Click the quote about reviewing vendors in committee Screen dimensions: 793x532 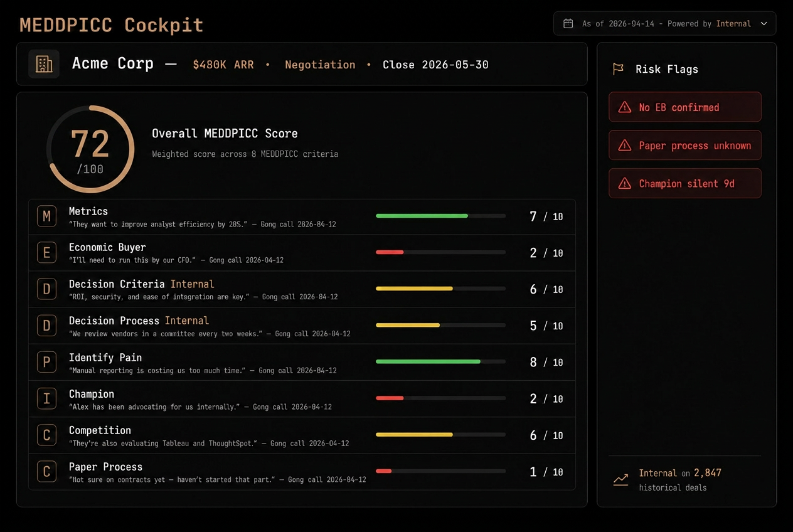[x=210, y=334]
